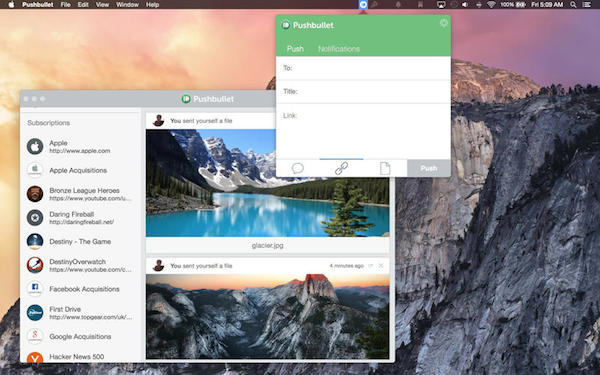Open the Yosemite valley image thumbnail
600x375 pixels.
pos(267,316)
